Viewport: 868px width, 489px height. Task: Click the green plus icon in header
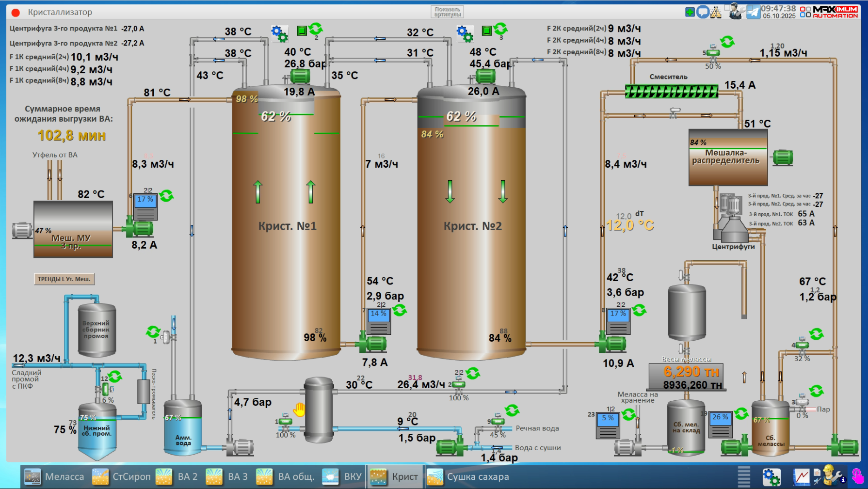[x=690, y=12]
